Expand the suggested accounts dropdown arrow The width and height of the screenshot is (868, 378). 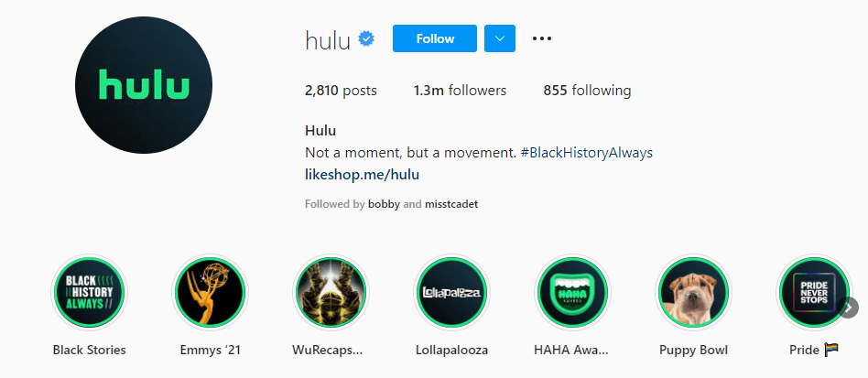pos(500,38)
